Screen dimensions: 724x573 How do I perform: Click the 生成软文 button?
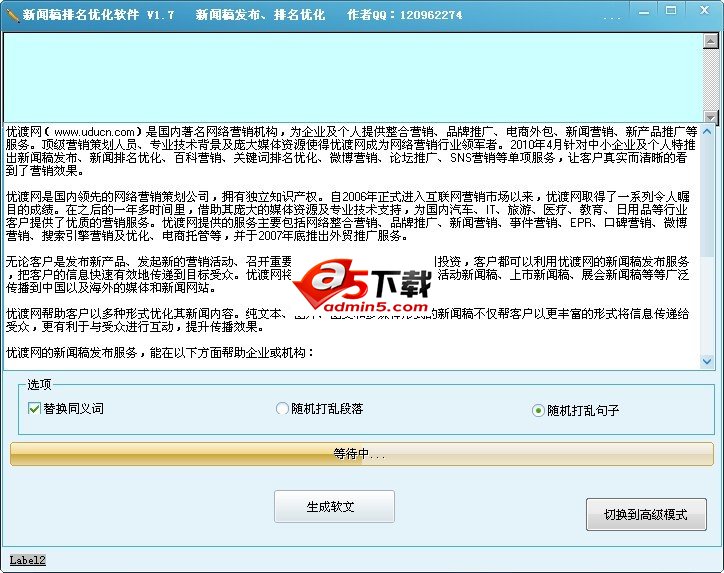coord(334,507)
